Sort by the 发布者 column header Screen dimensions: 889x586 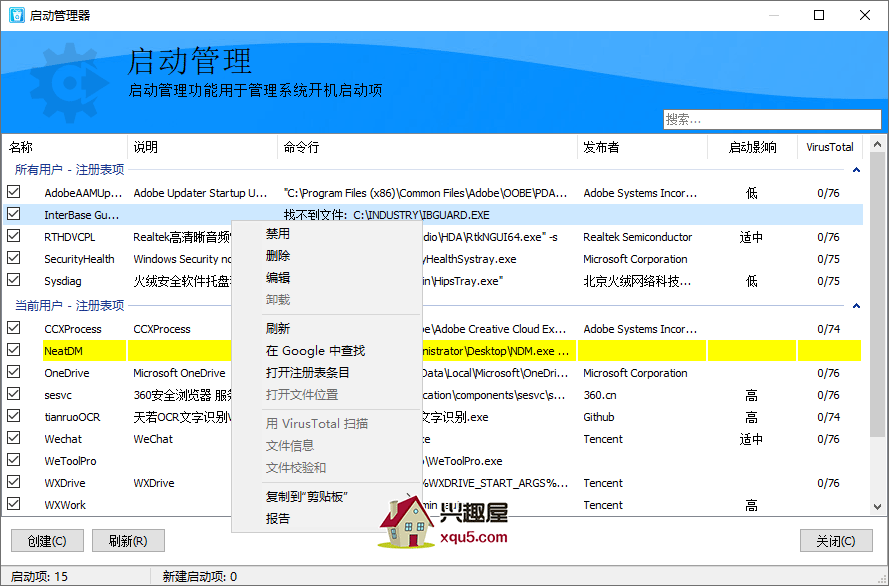pos(642,147)
